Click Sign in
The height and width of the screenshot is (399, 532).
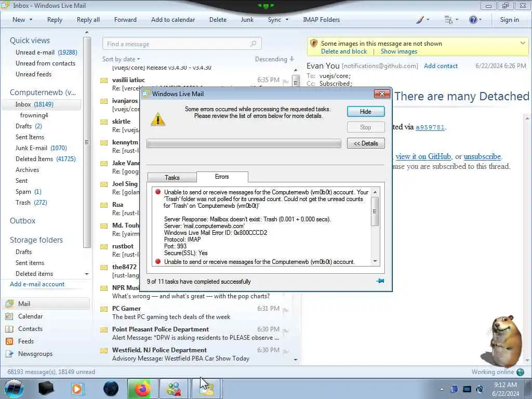click(x=509, y=20)
